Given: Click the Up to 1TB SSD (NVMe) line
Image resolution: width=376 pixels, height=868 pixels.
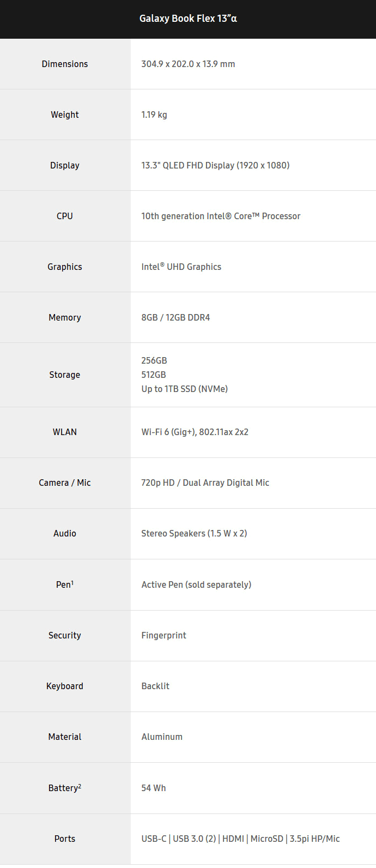Looking at the screenshot, I should 184,389.
